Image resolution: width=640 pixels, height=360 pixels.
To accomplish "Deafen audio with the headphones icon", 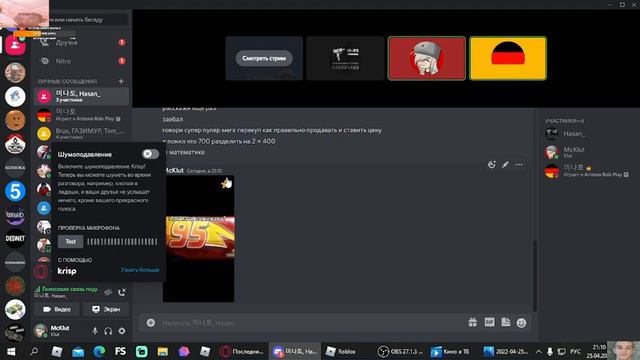I will click(x=108, y=331).
